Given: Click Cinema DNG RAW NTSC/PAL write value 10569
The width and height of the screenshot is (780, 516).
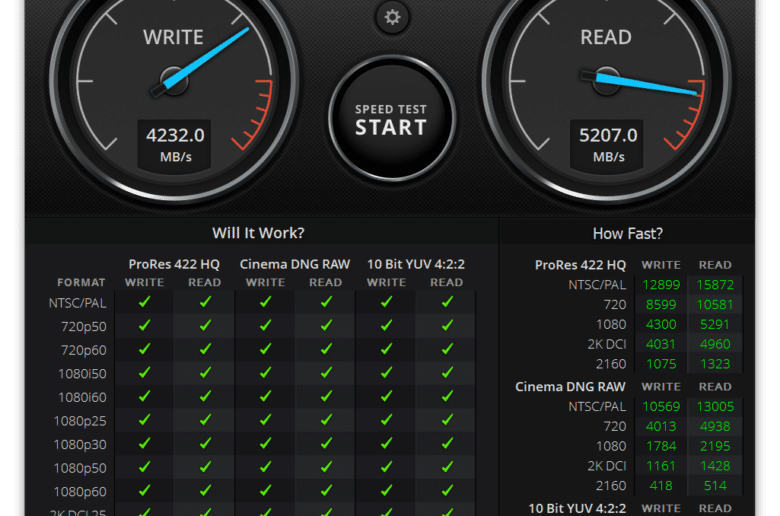Looking at the screenshot, I should tap(661, 407).
